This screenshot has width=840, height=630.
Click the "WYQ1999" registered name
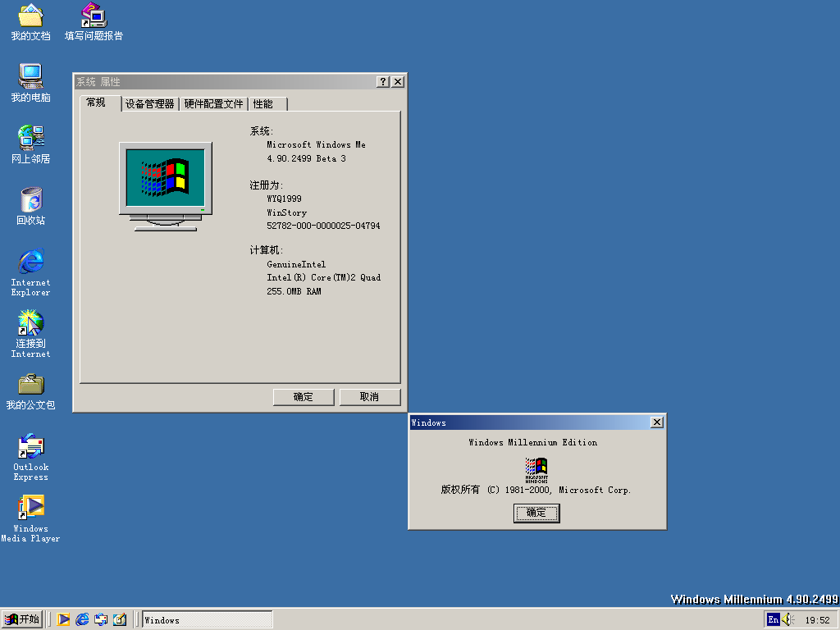[284, 199]
